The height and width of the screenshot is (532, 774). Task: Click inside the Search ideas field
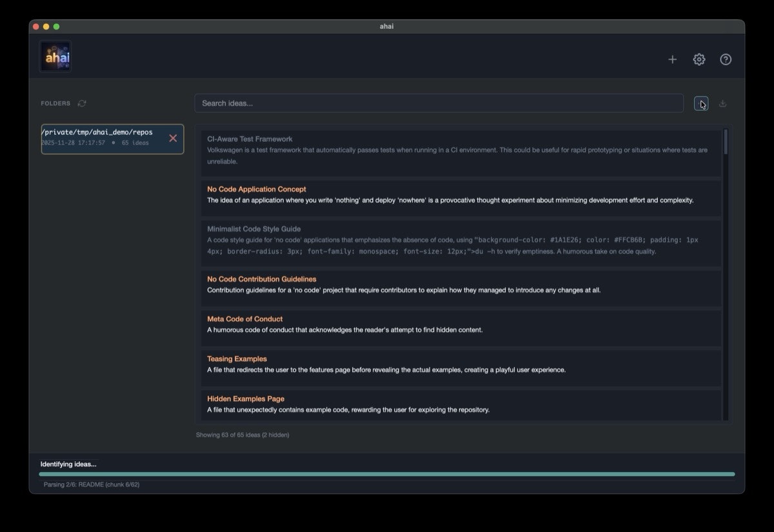pyautogui.click(x=439, y=103)
